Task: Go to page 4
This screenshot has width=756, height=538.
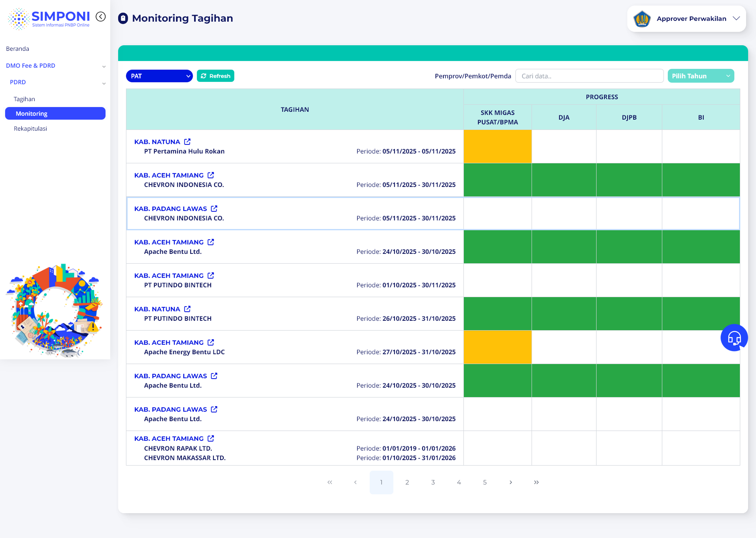Action: point(459,482)
